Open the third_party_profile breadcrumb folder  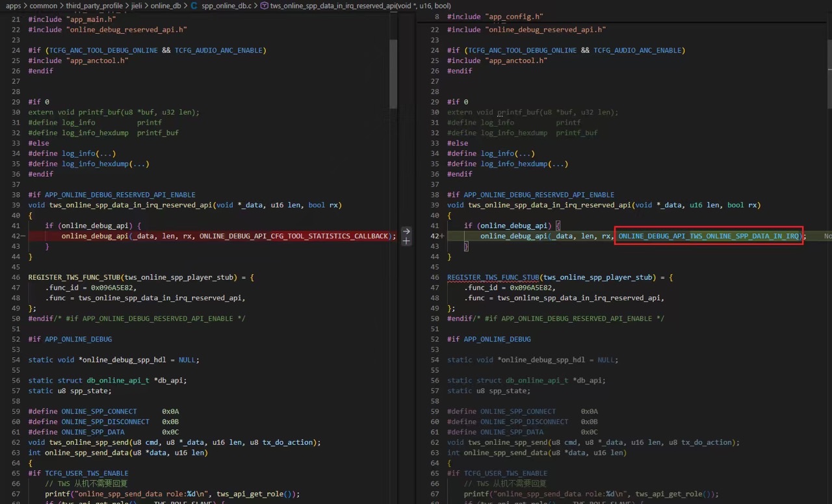(x=94, y=5)
